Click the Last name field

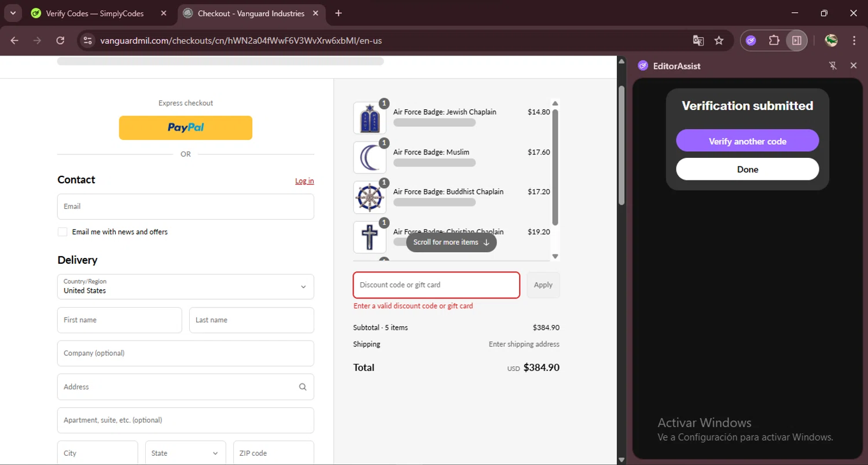click(x=252, y=320)
